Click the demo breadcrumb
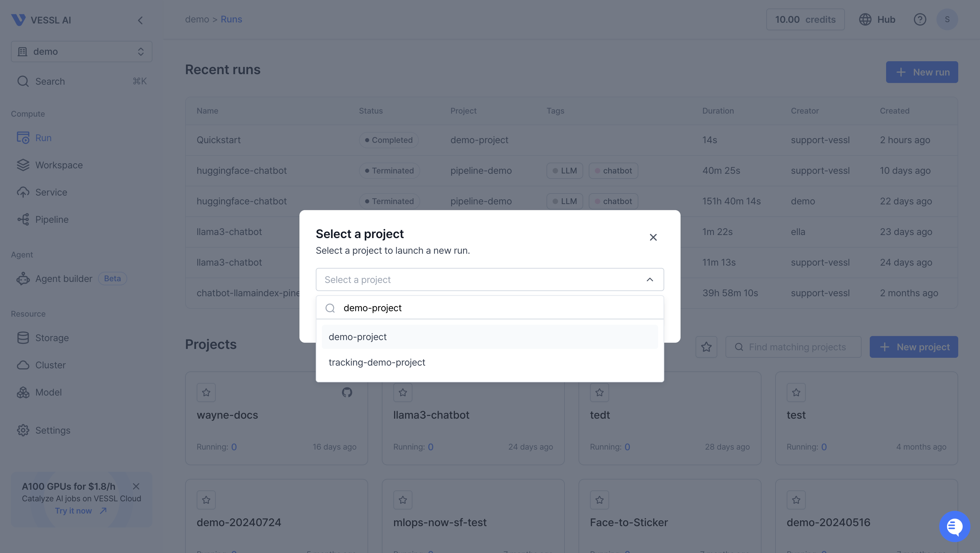This screenshot has height=553, width=980. coord(197,19)
